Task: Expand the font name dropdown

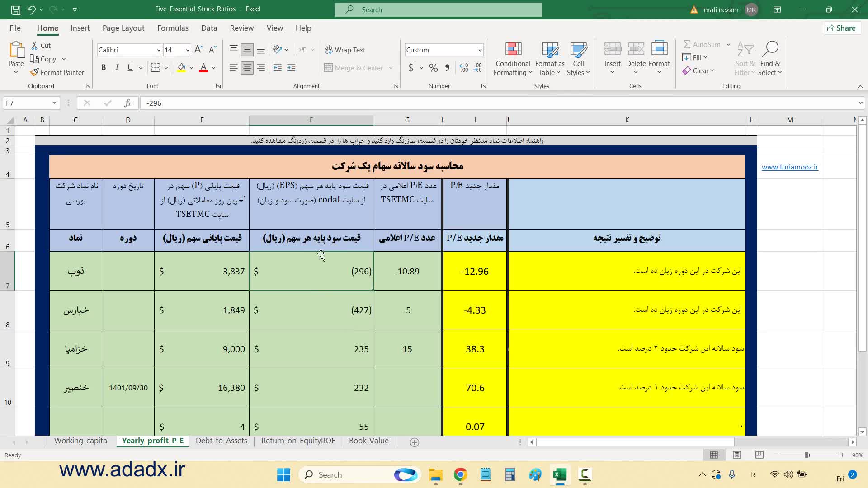Action: coord(158,50)
